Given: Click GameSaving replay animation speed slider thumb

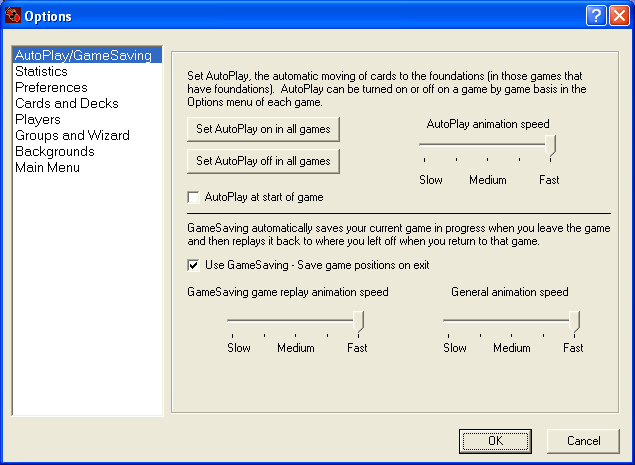Looking at the screenshot, I should tap(358, 322).
